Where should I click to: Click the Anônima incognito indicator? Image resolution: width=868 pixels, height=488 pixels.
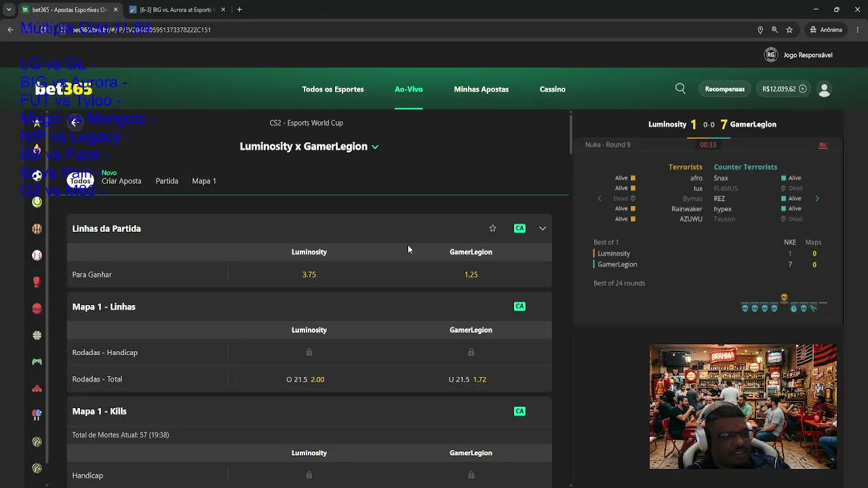tap(826, 30)
